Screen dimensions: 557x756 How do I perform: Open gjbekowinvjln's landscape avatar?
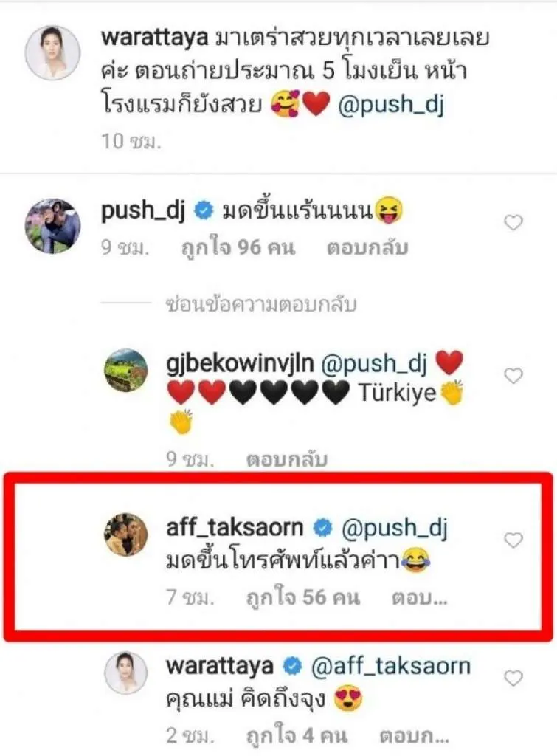click(125, 370)
